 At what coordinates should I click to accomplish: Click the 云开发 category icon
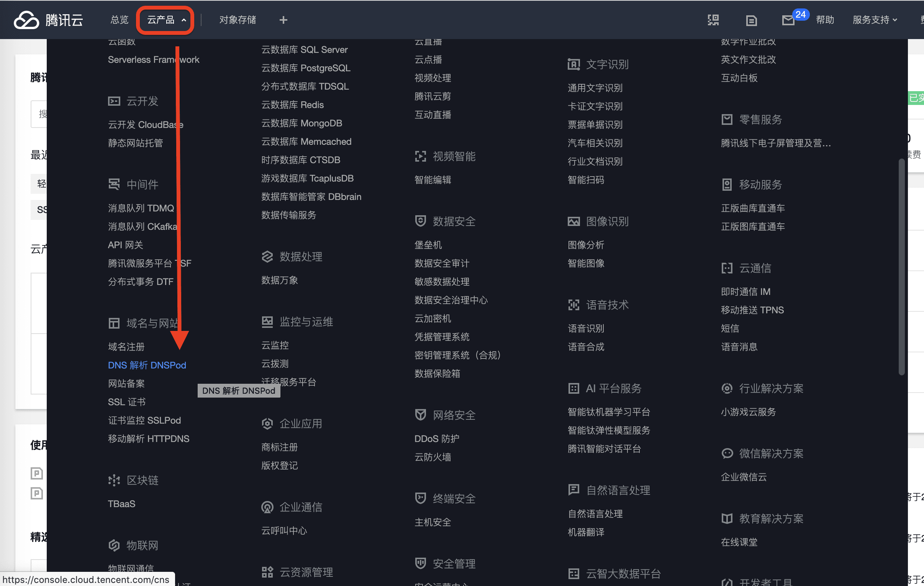[114, 101]
